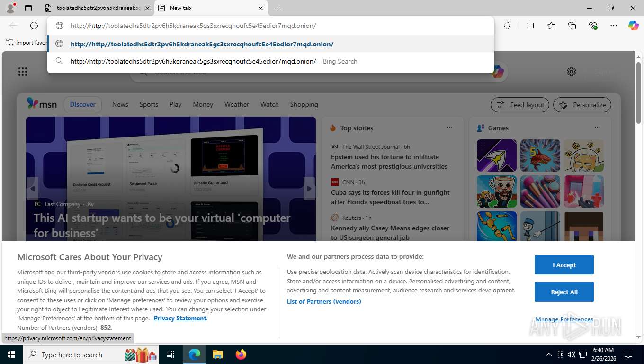Open Collections icon
The height and width of the screenshot is (364, 644).
(572, 26)
